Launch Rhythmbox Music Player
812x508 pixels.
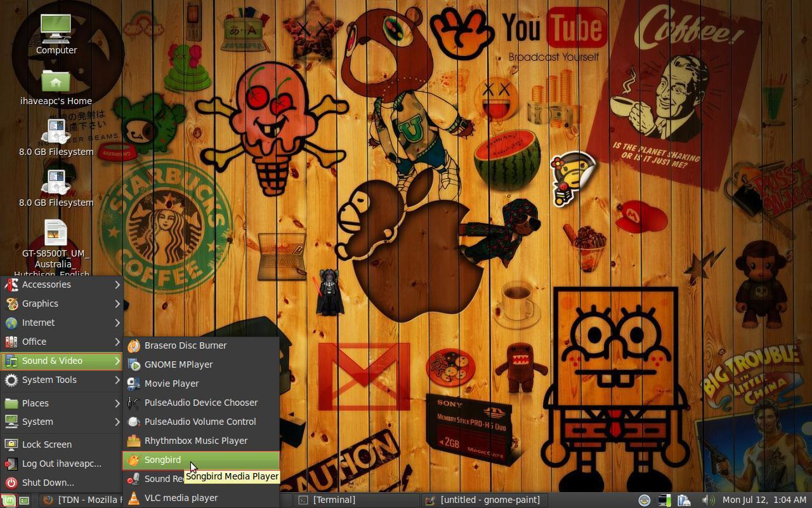coord(201,441)
